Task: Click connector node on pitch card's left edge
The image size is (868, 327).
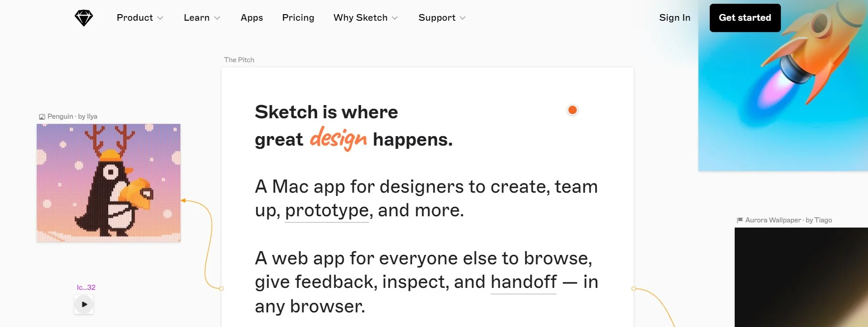Action: tap(221, 288)
